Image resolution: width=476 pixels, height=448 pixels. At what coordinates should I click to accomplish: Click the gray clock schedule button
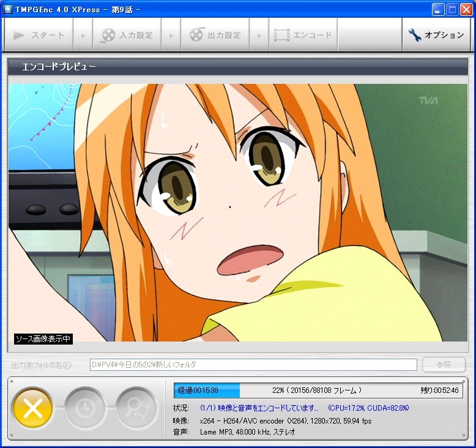84,408
